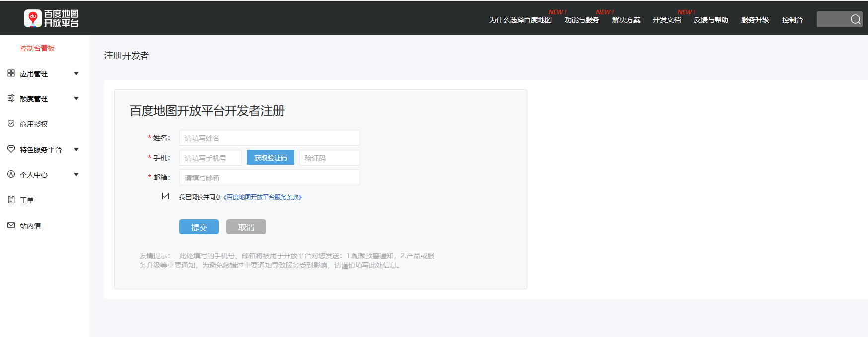Click the 额度管理 sliders icon
Image resolution: width=868 pixels, height=337 pixels.
click(x=11, y=98)
